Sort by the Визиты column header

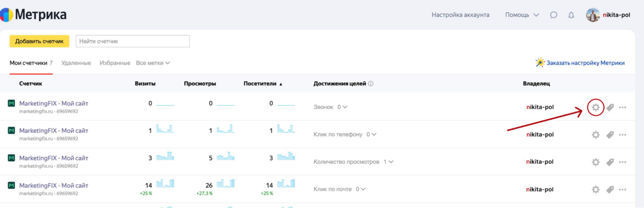[x=145, y=84]
